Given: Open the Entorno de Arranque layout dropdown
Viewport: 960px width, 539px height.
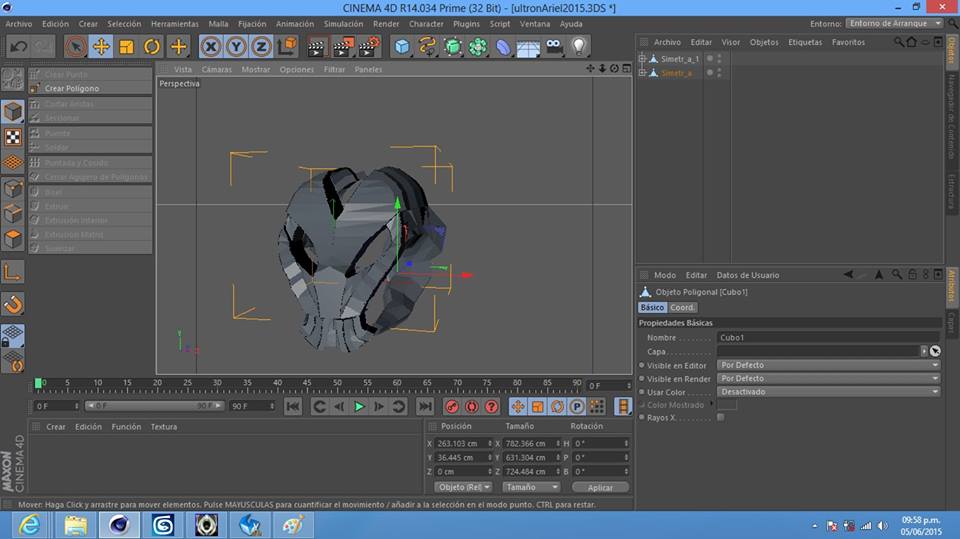Looking at the screenshot, I should click(894, 23).
